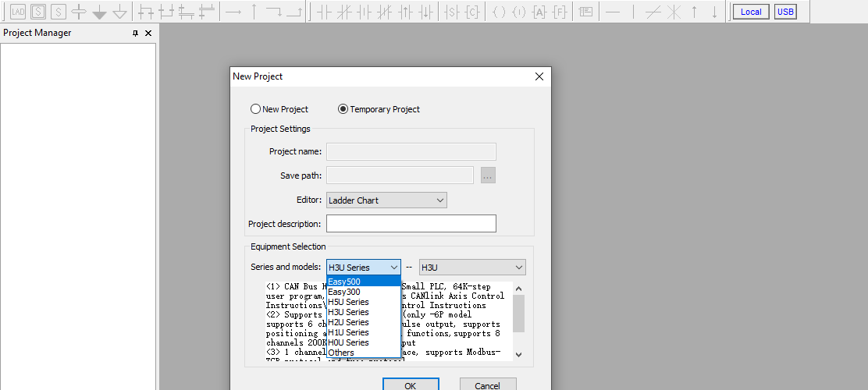Screen dimensions: 868x390
Task: Click the [A] application instruction icon
Action: [x=539, y=12]
